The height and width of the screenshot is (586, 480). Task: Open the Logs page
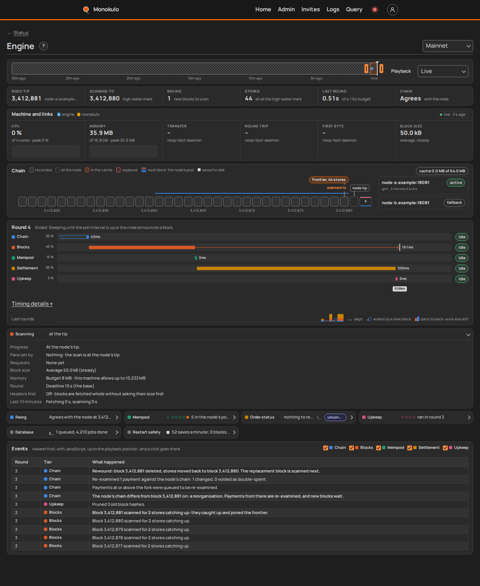pos(333,9)
